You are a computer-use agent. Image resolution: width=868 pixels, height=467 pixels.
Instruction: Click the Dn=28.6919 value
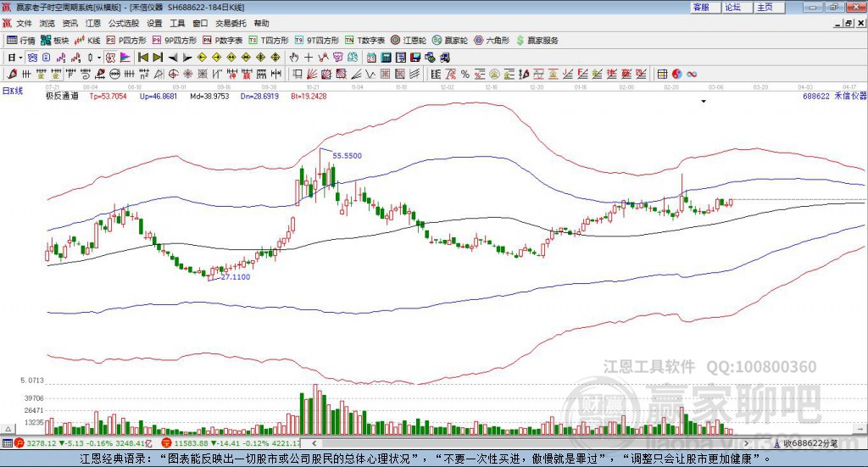point(259,97)
